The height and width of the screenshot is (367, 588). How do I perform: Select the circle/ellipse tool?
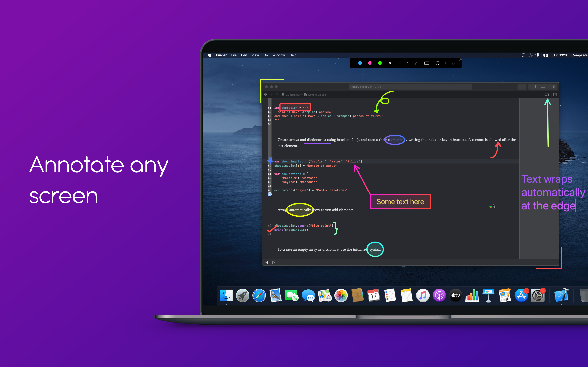click(x=437, y=63)
